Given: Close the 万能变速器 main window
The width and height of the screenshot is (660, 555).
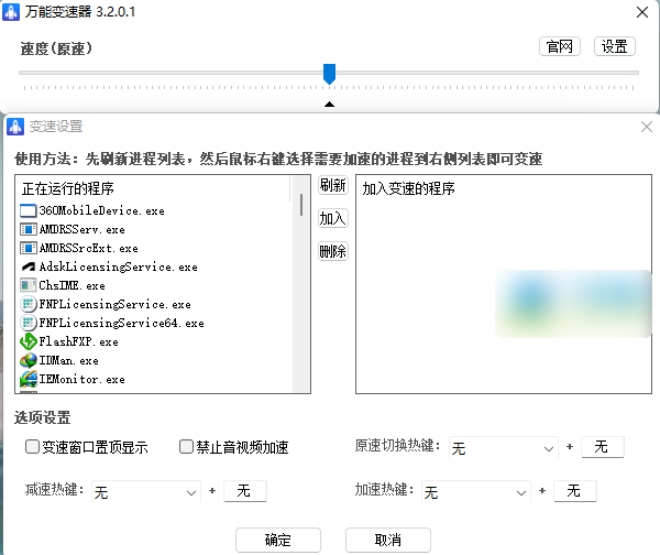Looking at the screenshot, I should pos(642,12).
